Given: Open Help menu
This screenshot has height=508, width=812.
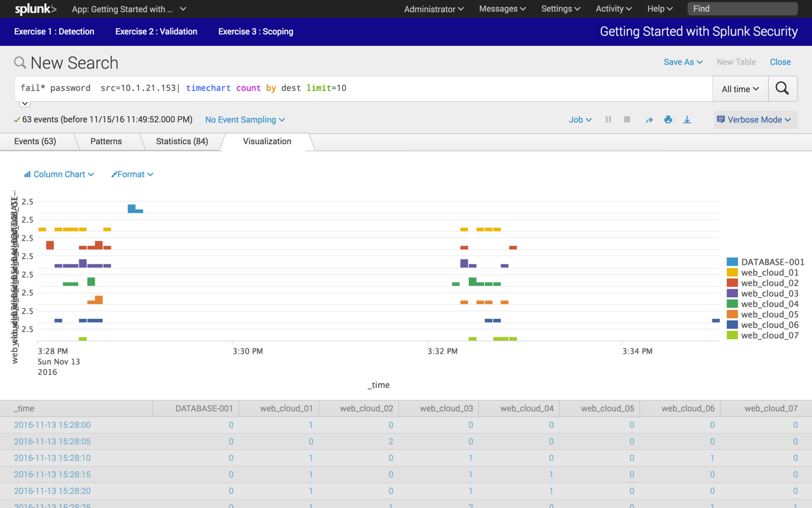Looking at the screenshot, I should coord(660,9).
